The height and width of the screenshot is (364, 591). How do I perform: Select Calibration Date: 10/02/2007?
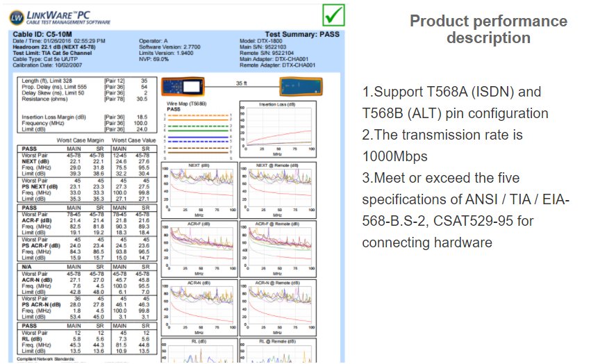(47, 65)
